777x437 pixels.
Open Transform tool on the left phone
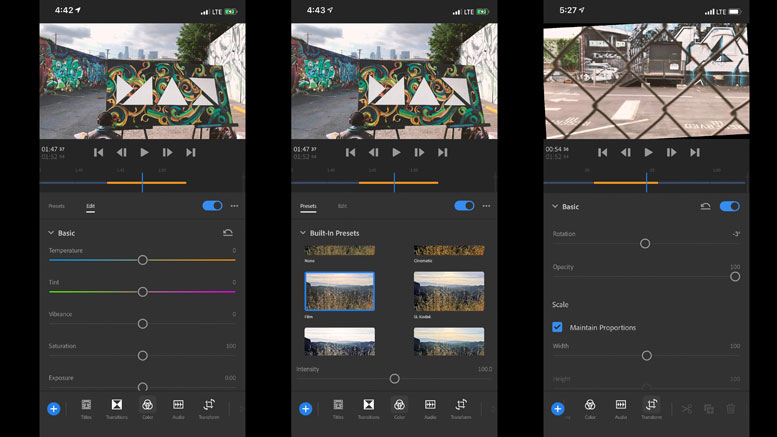209,409
